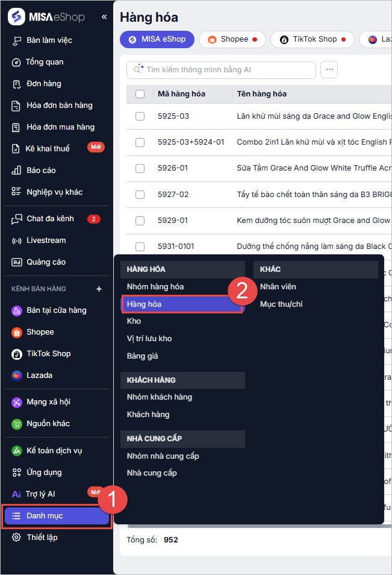392x575 pixels.
Task: Select Hàng hóa in Danh mục menu
Action: [x=182, y=304]
